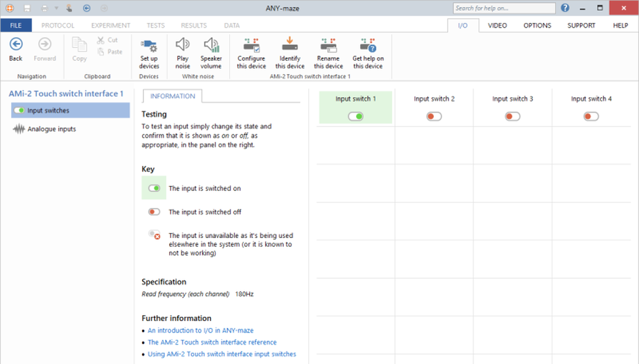The height and width of the screenshot is (364, 639).
Task: Identify this device
Action: coord(290,53)
